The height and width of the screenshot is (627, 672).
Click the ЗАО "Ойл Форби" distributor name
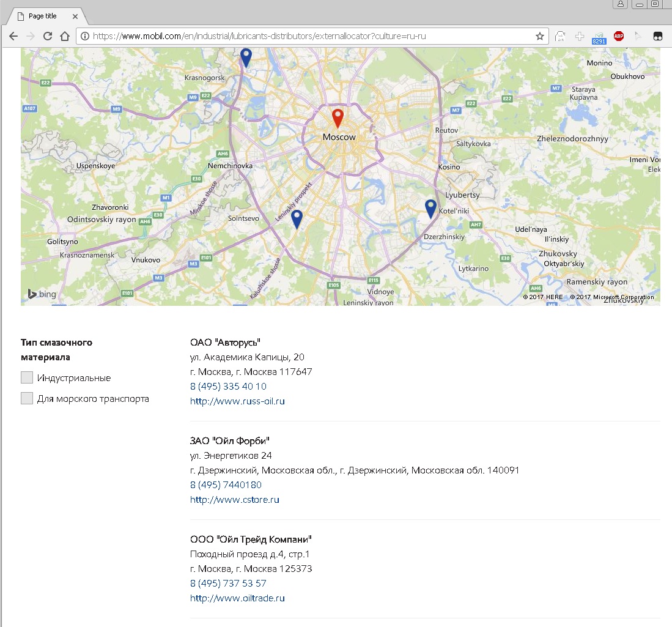pyautogui.click(x=230, y=440)
